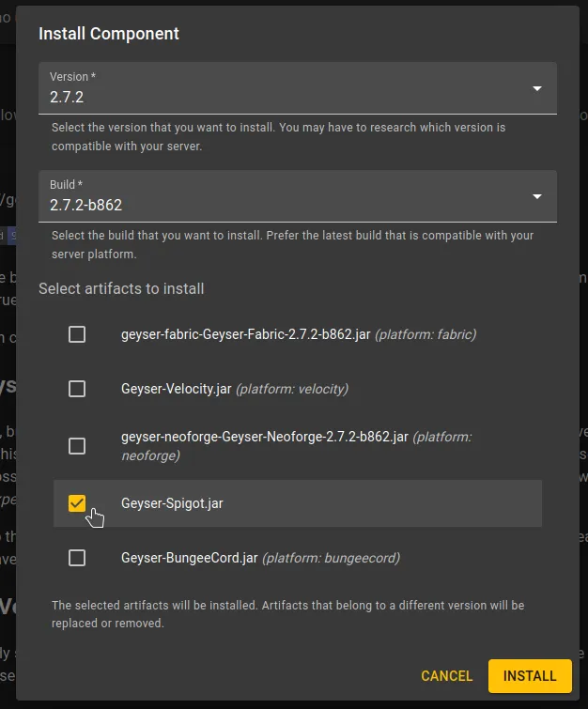Check the geyser-fabric artifact checkbox
The height and width of the screenshot is (709, 588).
pyautogui.click(x=77, y=334)
